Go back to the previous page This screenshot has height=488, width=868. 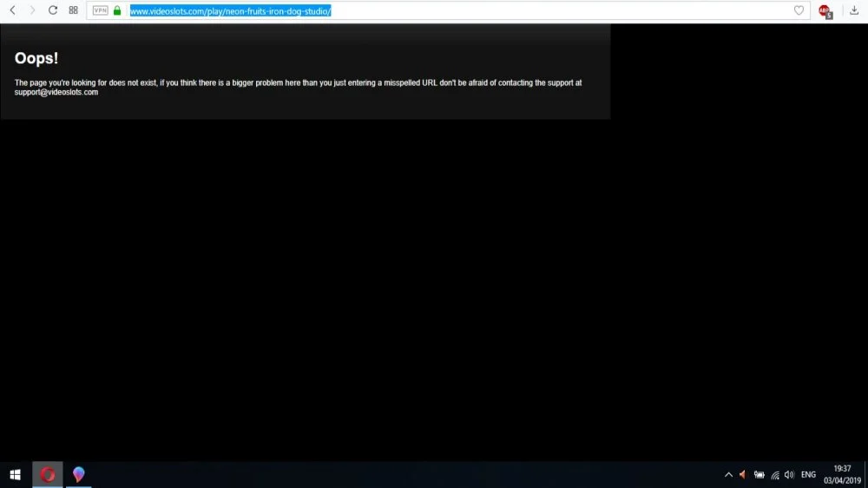(13, 10)
